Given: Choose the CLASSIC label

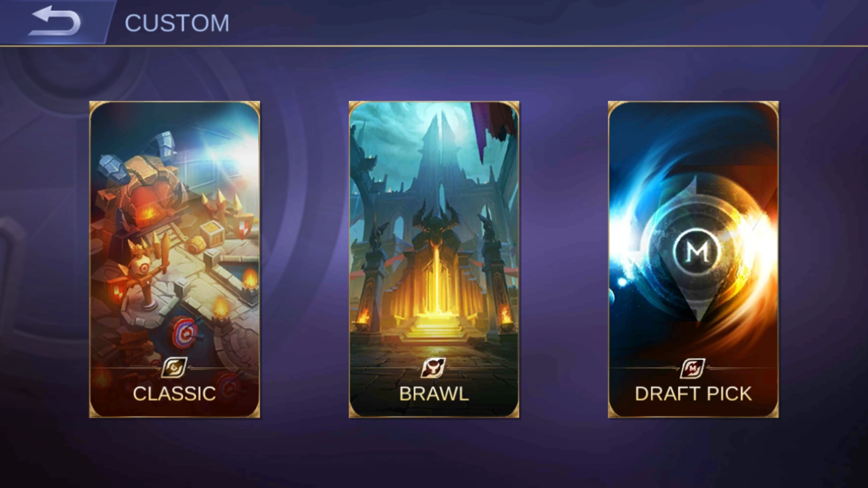Looking at the screenshot, I should (x=175, y=394).
